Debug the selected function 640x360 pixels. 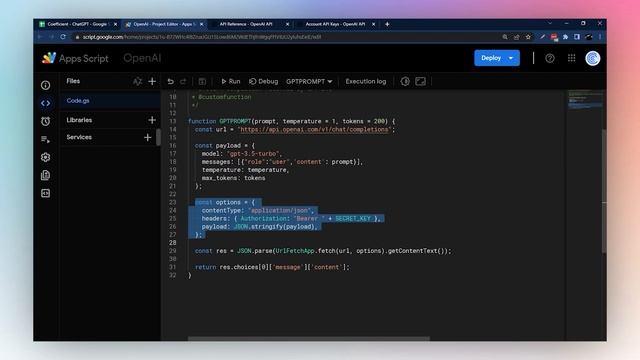point(263,82)
